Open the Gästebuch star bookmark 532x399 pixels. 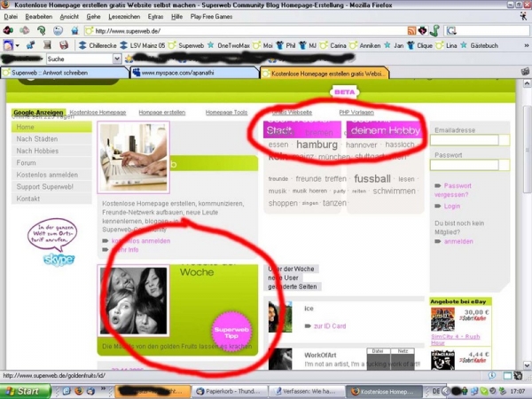[x=480, y=45]
